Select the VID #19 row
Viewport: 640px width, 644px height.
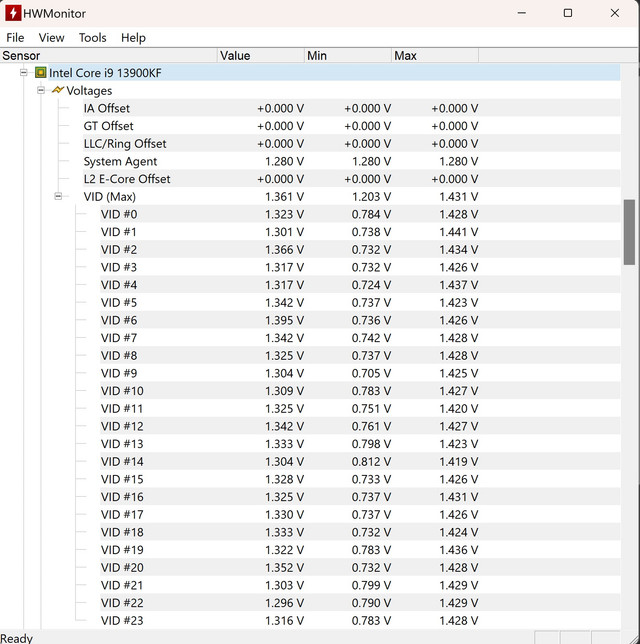360,550
